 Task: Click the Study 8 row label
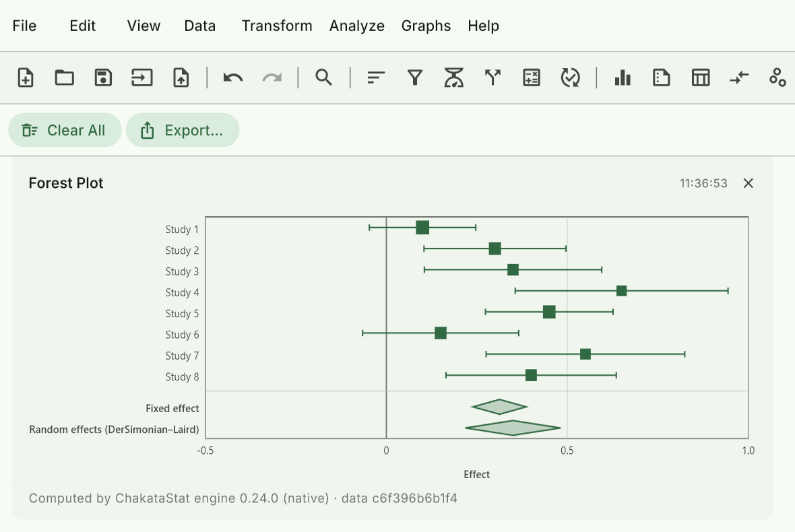182,377
